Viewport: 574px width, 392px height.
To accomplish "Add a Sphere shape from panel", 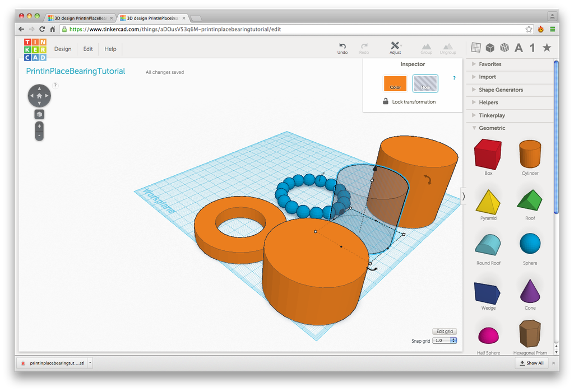I will (530, 248).
